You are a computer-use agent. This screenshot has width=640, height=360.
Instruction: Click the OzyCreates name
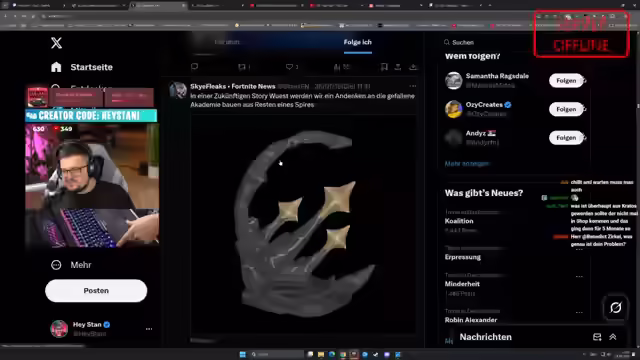tap(484, 104)
